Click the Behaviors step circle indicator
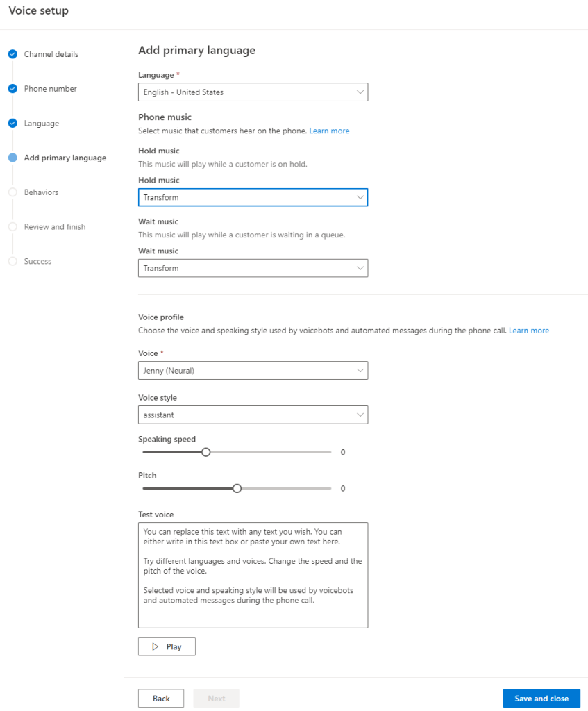Image resolution: width=588 pixels, height=711 pixels. point(12,192)
